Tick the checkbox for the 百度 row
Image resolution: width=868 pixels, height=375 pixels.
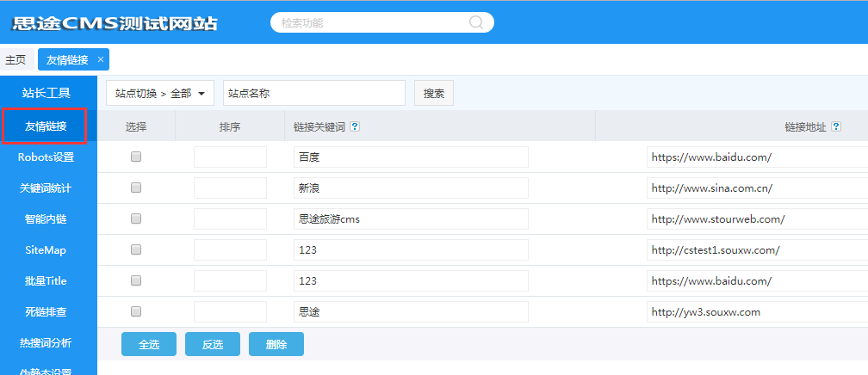(x=136, y=157)
